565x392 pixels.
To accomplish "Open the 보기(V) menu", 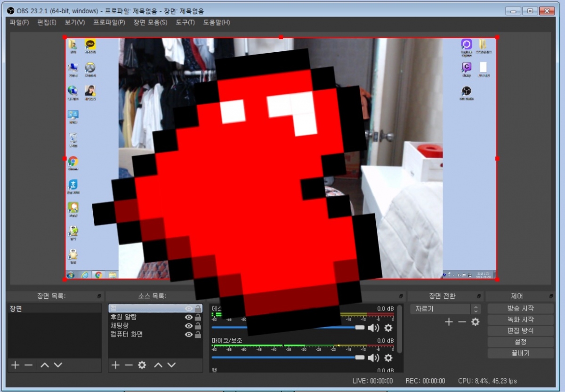I will click(x=75, y=22).
